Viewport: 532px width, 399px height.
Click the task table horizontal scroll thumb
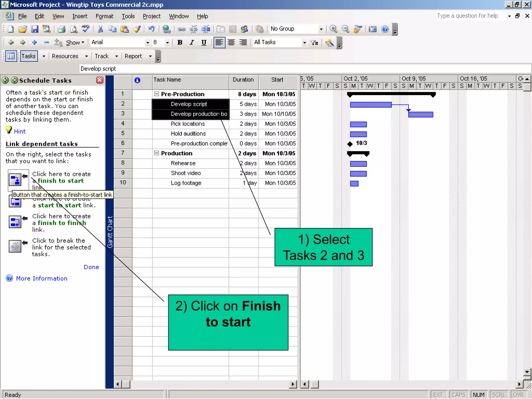click(126, 384)
